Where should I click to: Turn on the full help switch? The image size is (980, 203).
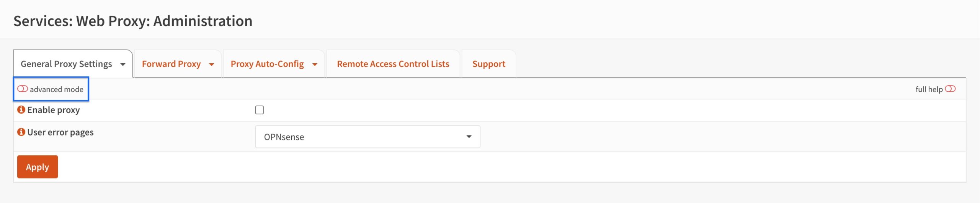click(950, 89)
